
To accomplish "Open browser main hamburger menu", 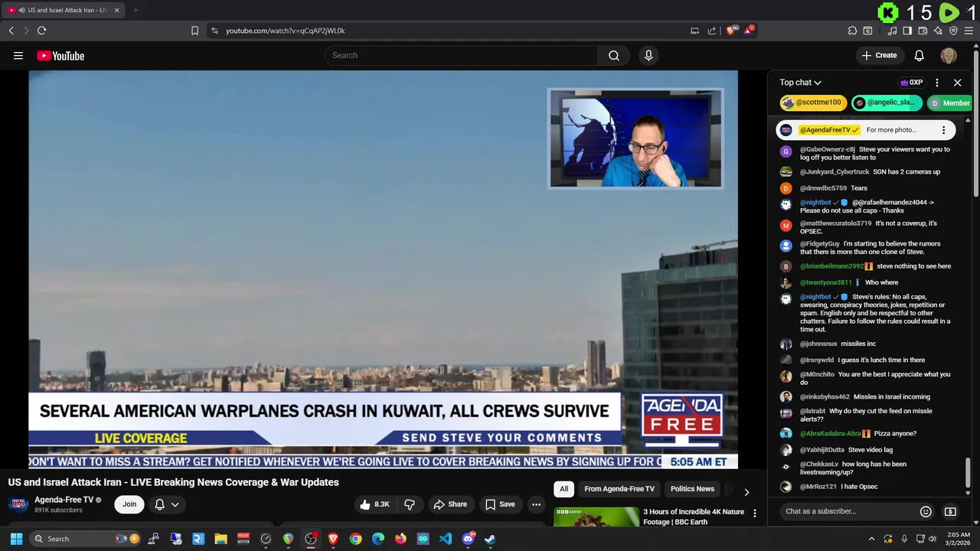I will pyautogui.click(x=969, y=31).
